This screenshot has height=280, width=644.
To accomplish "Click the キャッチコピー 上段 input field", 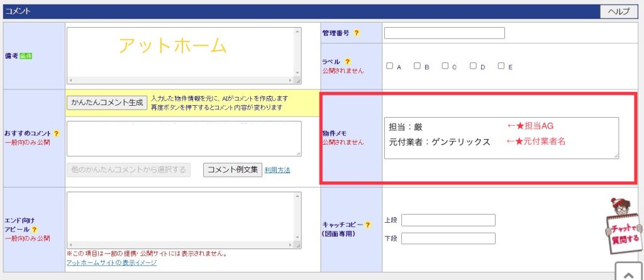I will click(448, 220).
